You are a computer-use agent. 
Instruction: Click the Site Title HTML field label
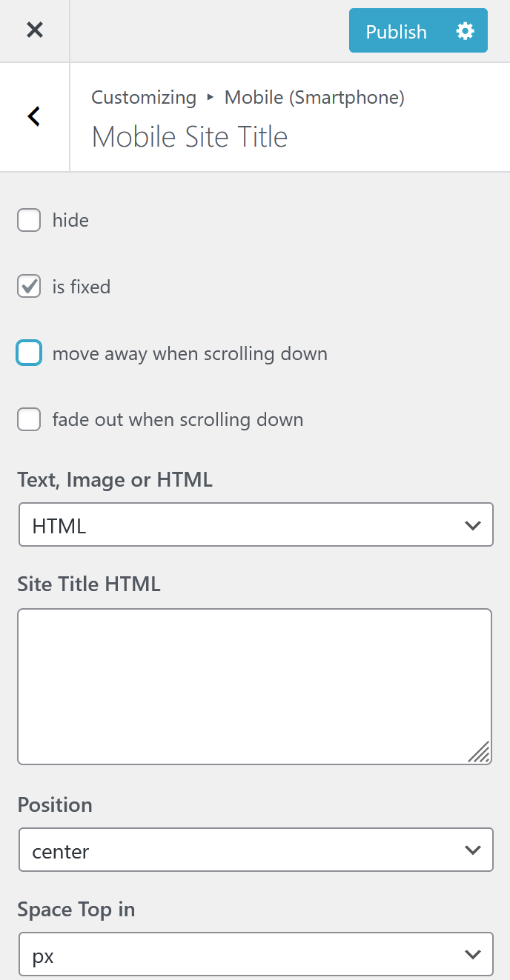(89, 584)
